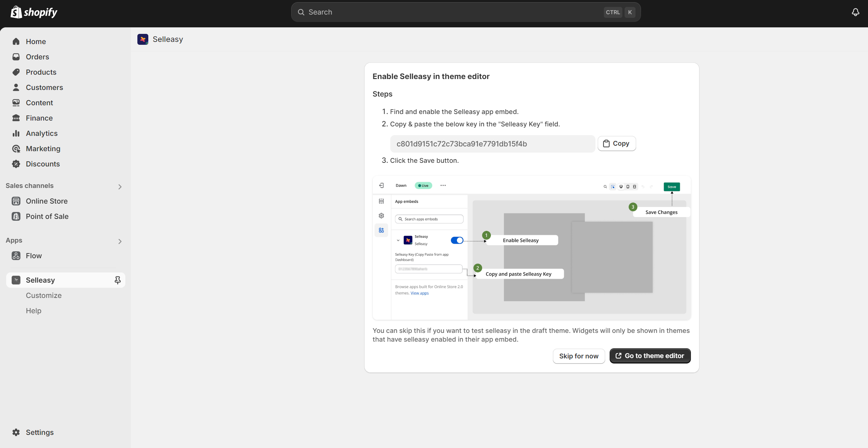Open Customers using the person icon
The height and width of the screenshot is (448, 868).
(16, 87)
